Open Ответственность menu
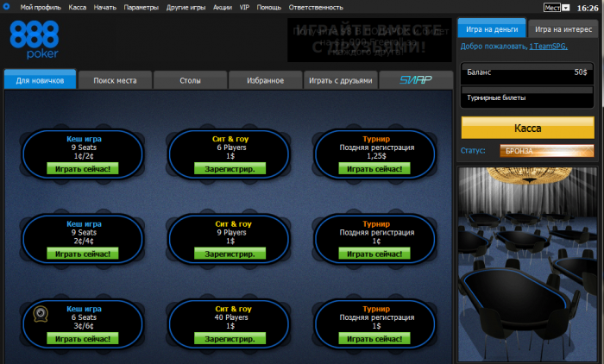 pos(316,7)
